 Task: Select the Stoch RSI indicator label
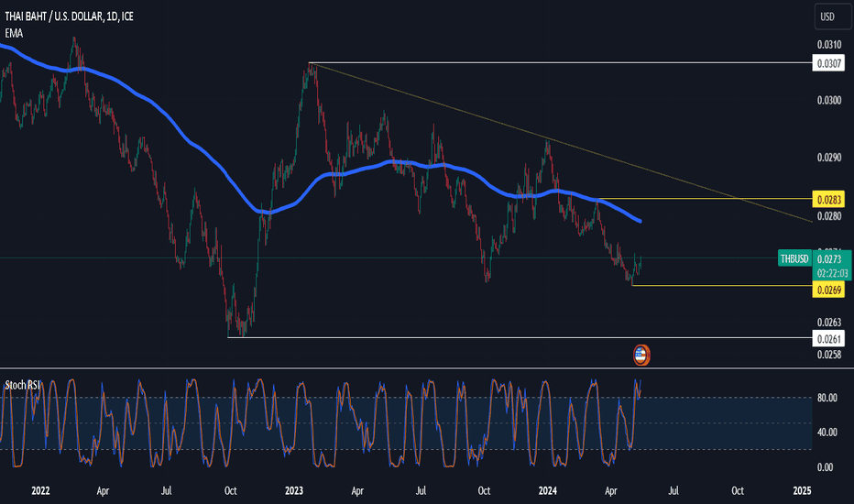tap(22, 385)
